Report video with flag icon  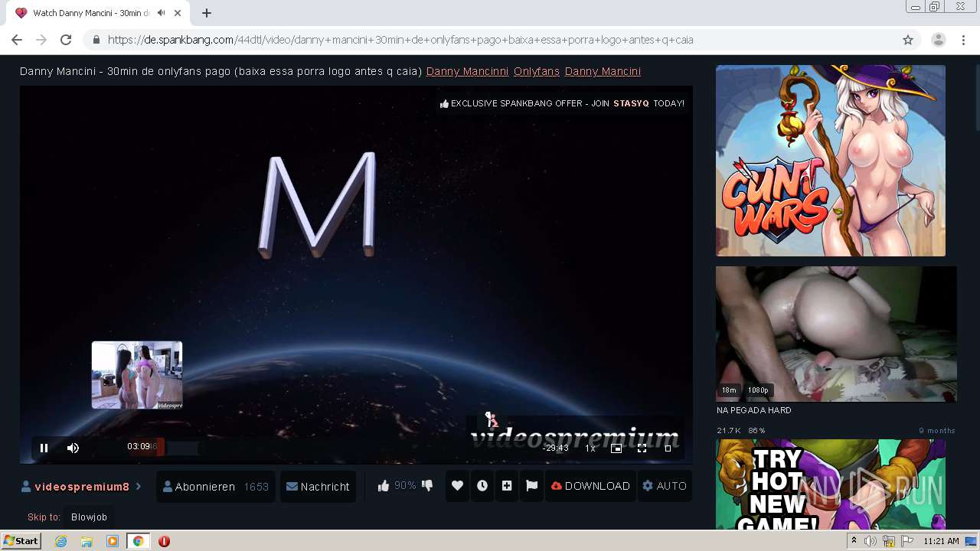pyautogui.click(x=532, y=486)
